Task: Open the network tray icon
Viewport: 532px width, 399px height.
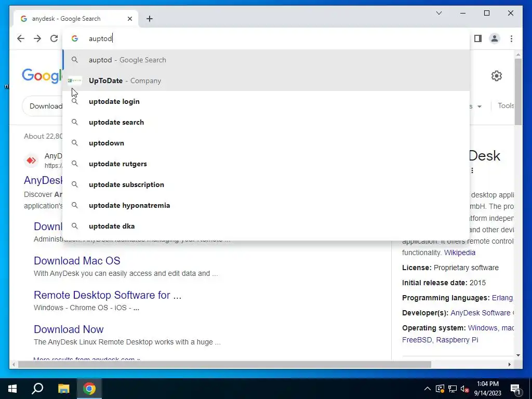Action: coord(453,389)
